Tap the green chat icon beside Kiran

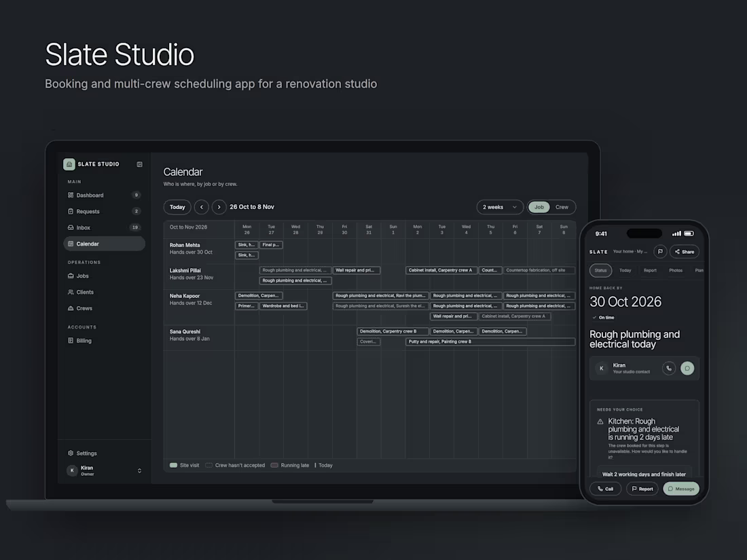687,368
